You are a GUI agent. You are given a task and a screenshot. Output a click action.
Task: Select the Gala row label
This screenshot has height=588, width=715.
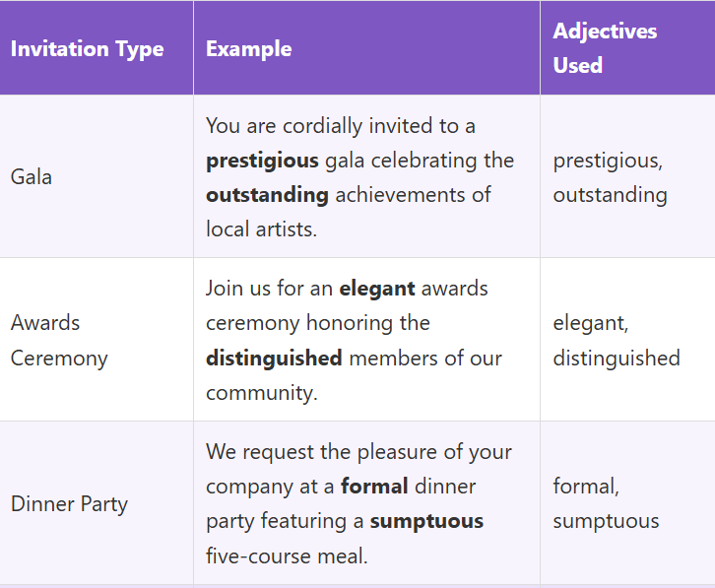[32, 177]
